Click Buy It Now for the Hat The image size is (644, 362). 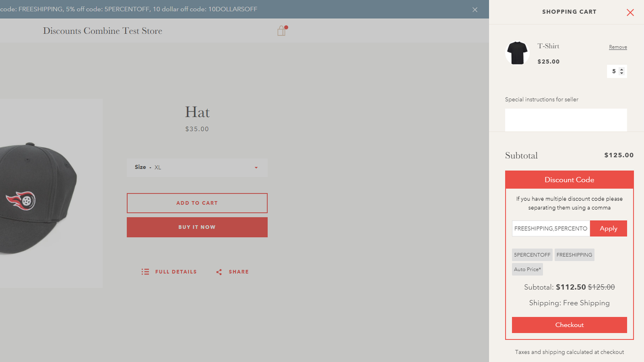[x=197, y=227]
